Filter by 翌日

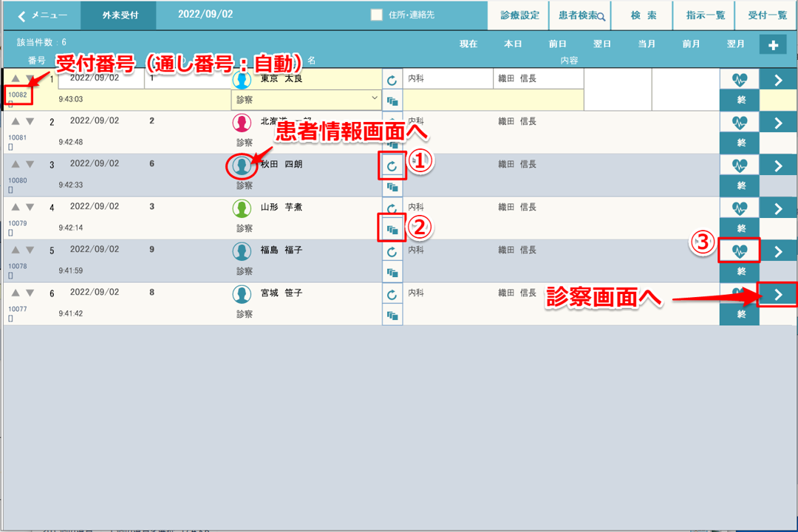click(601, 44)
